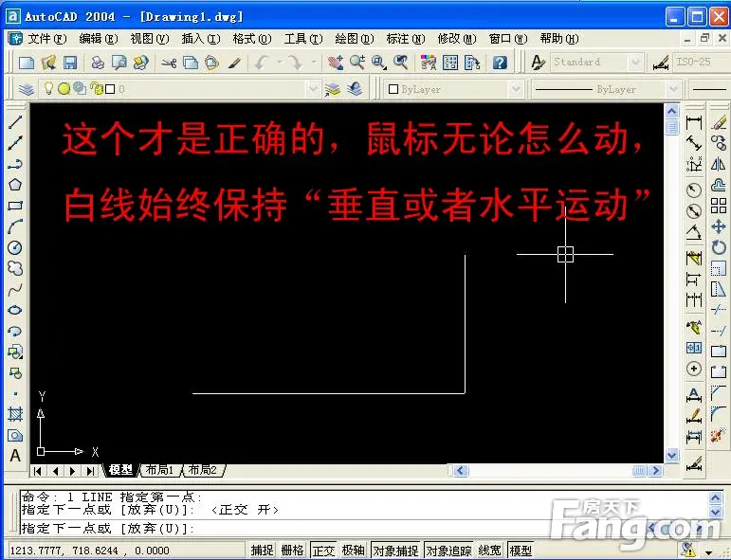Click the Print icon

(x=98, y=63)
